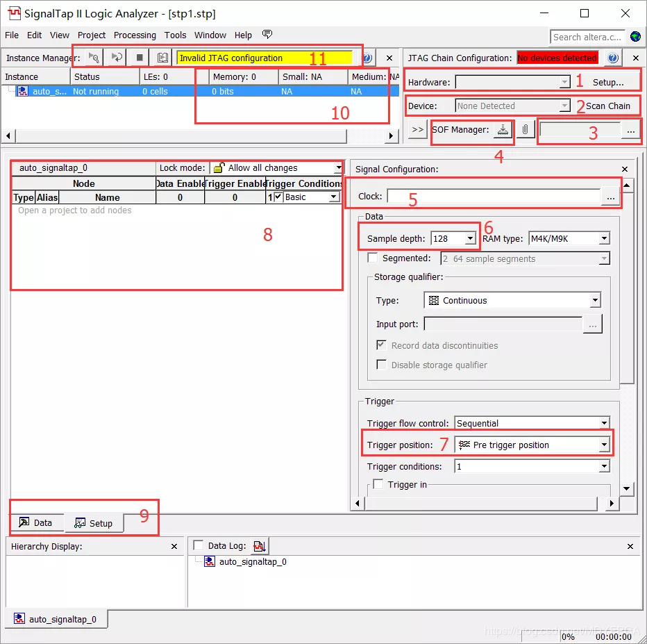
Task: Select auto_signaltap_0 in Data Log tree
Action: pyautogui.click(x=253, y=561)
